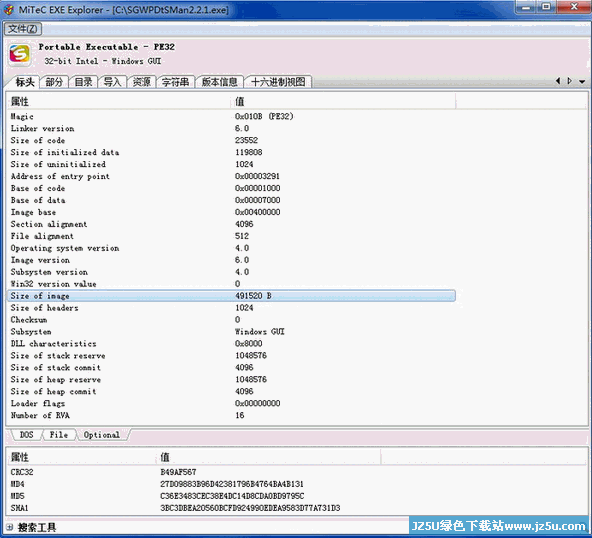Select the SHA1 hash row
The image size is (592, 538).
(194, 508)
